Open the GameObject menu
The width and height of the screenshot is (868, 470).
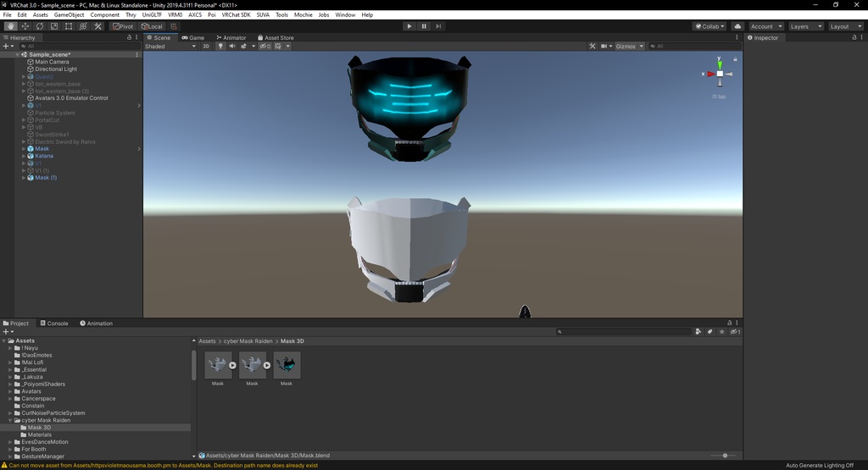click(x=70, y=15)
